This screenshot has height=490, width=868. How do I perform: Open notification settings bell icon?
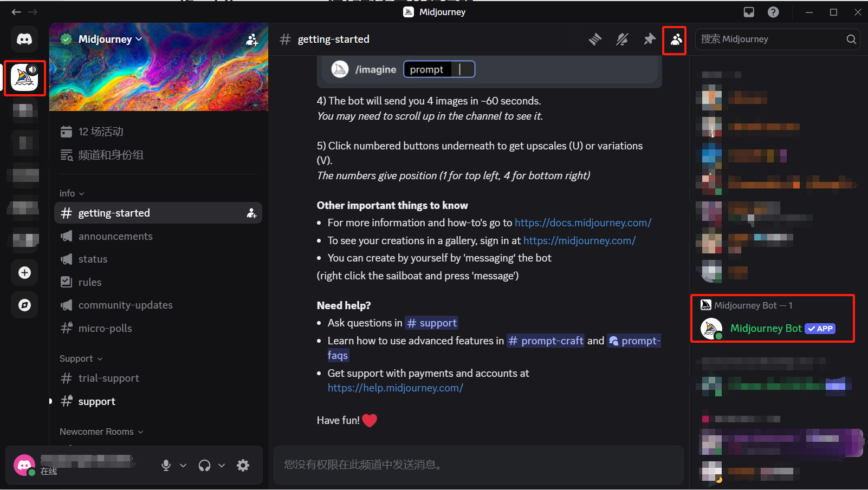pos(622,39)
